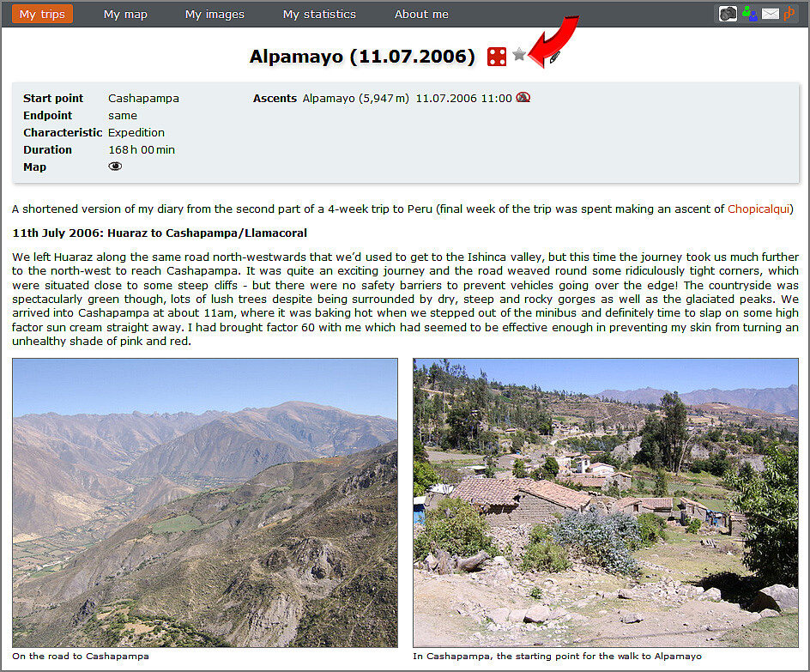This screenshot has height=672, width=810.
Task: Click the camera icon in top bar
Action: (x=728, y=14)
